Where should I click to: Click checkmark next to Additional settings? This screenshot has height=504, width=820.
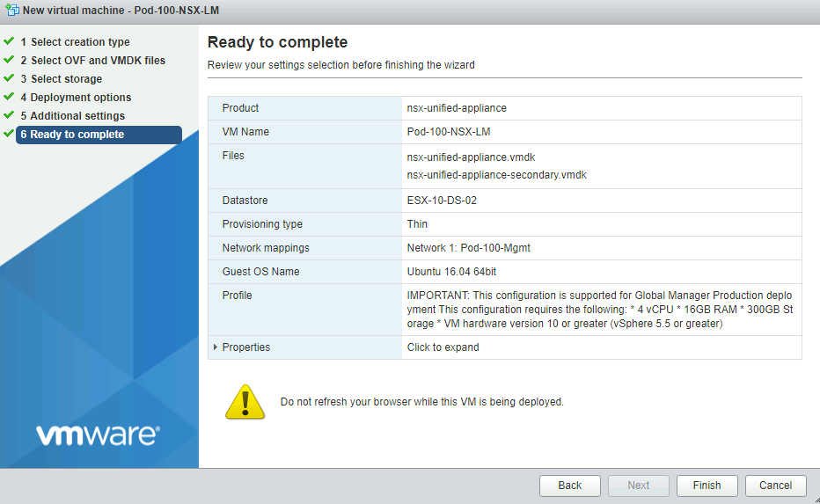point(9,115)
